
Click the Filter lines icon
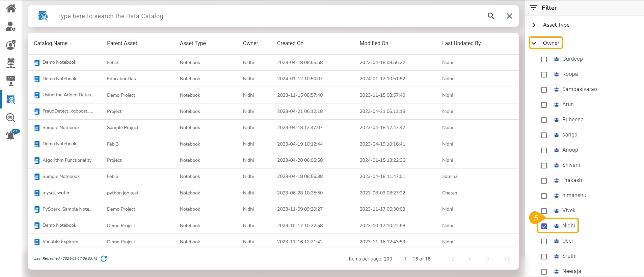coord(534,7)
